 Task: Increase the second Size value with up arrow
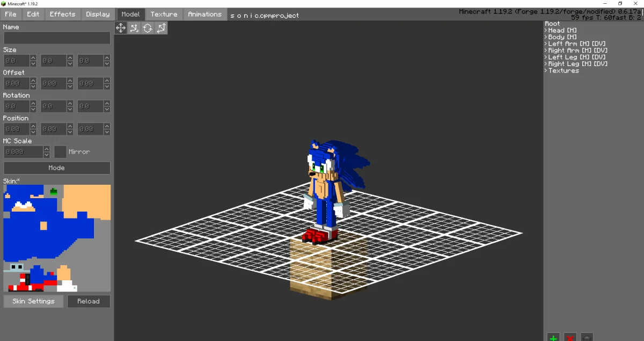(70, 58)
